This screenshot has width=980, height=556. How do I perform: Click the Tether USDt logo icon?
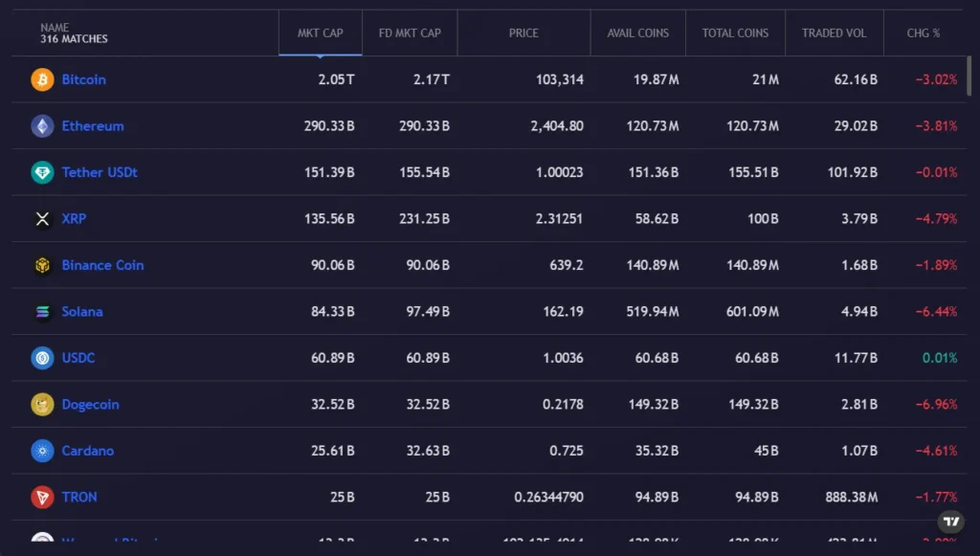42,172
